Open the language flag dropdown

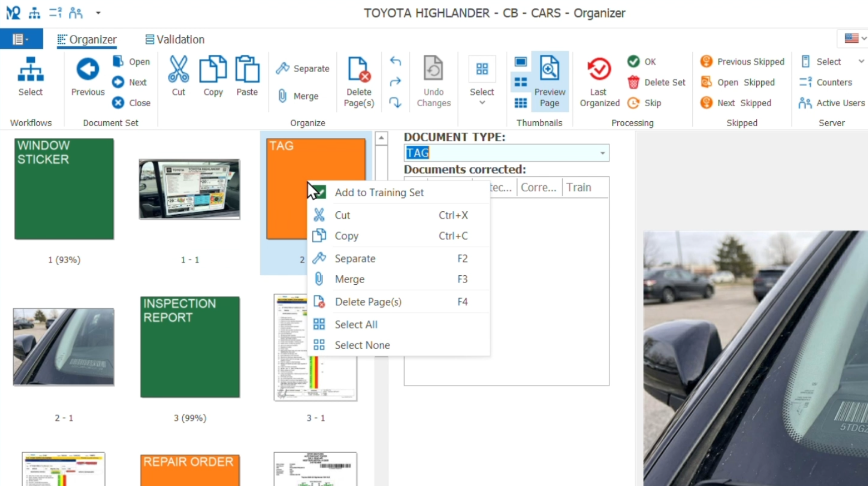(854, 38)
